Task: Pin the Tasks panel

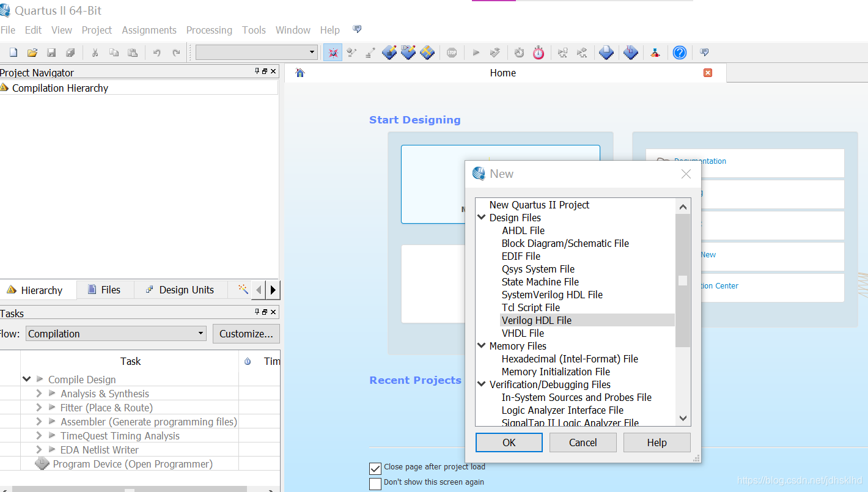Action: [257, 312]
